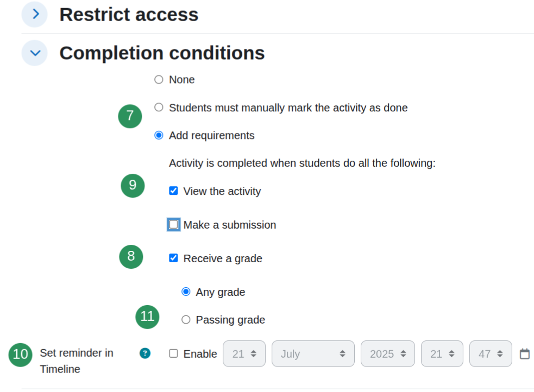Check the Make a submission checkbox
Viewport: 534px width, 392px height.
click(173, 225)
